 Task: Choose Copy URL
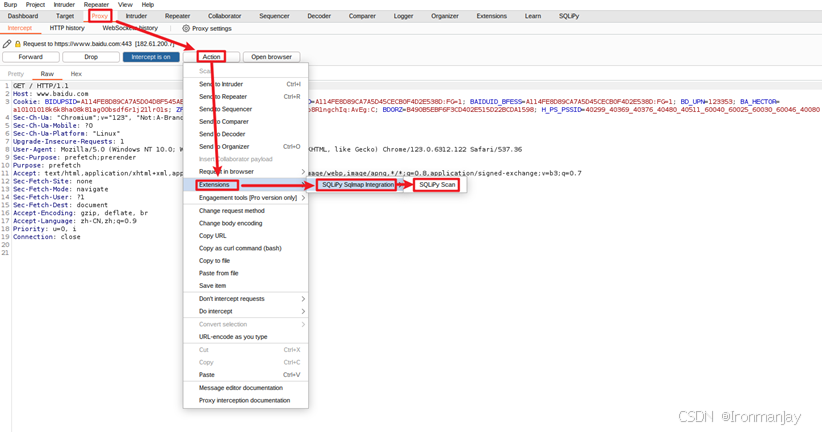pos(245,236)
